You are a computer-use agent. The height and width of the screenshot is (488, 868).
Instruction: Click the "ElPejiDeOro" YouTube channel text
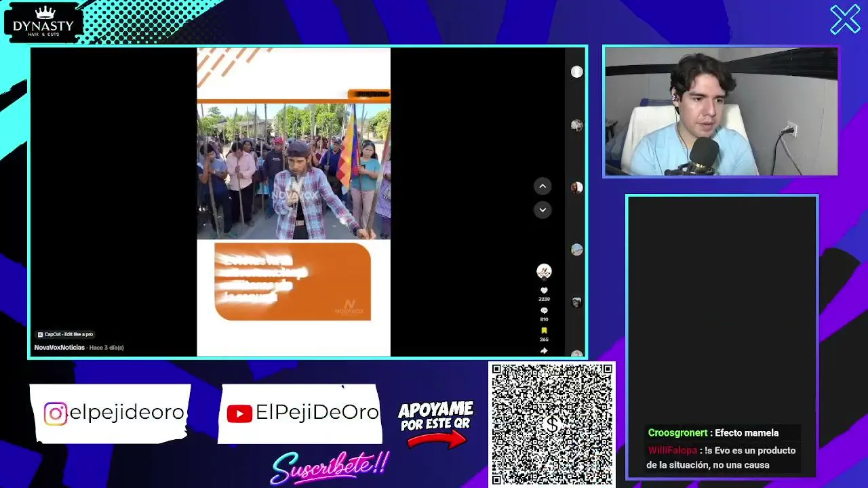coord(317,413)
